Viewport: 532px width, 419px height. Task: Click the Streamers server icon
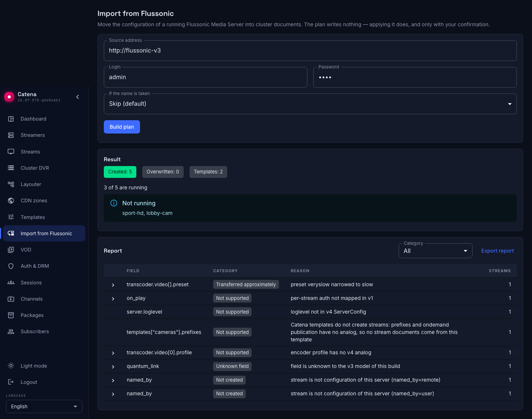11,135
